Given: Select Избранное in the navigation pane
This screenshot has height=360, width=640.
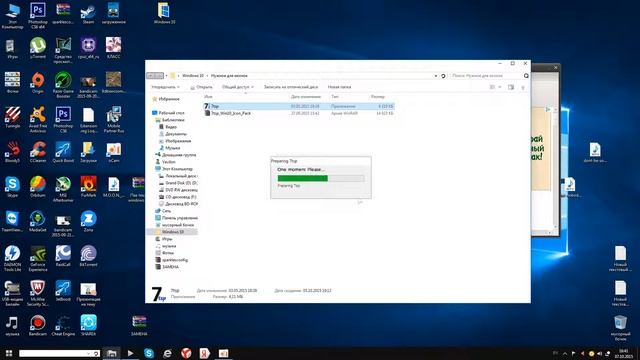Looking at the screenshot, I should coord(166,99).
